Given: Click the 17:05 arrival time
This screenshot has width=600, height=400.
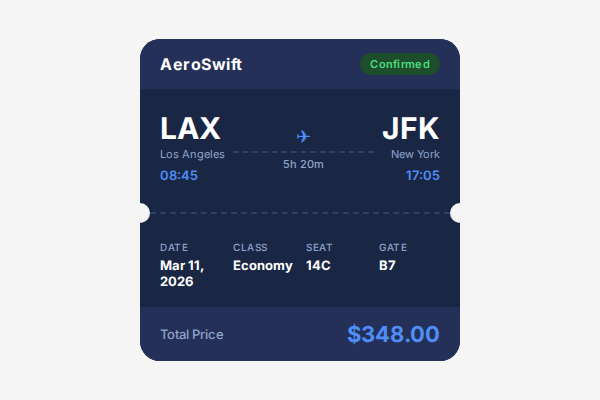Looking at the screenshot, I should [422, 175].
